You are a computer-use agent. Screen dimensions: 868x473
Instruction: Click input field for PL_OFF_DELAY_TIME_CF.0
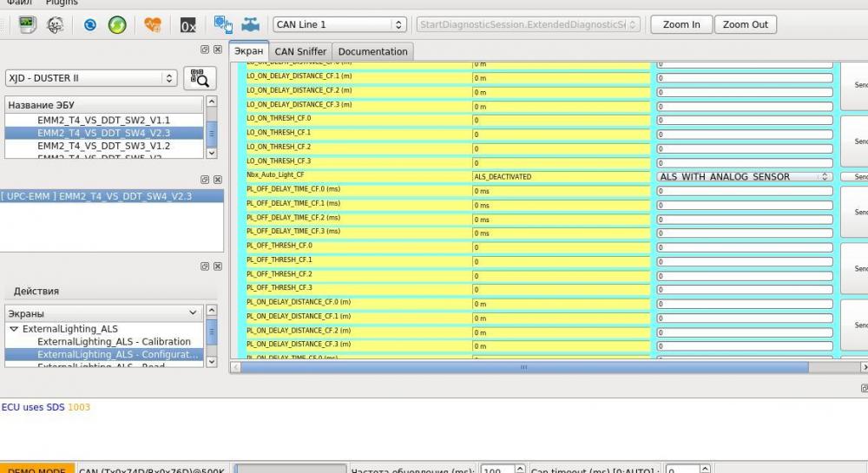(x=745, y=191)
